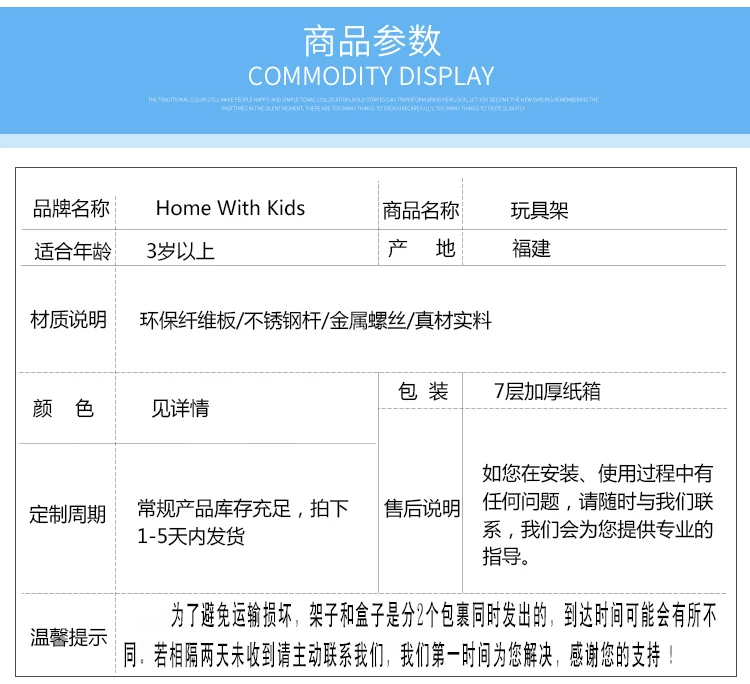Select the 产地 label cell
Viewport: 750px width, 684px height.
(421, 249)
